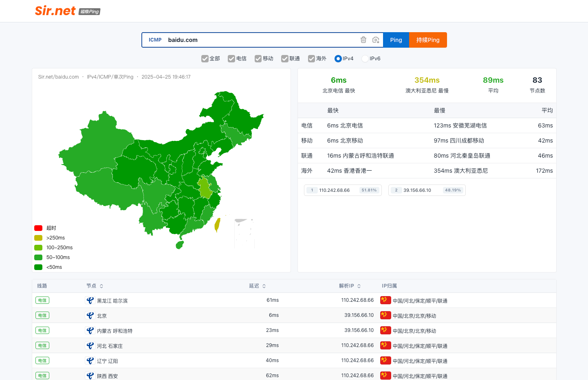The width and height of the screenshot is (588, 380).
Task: Click the telecom icon next to 黑龙江 哈尔滨
Action: (90, 301)
